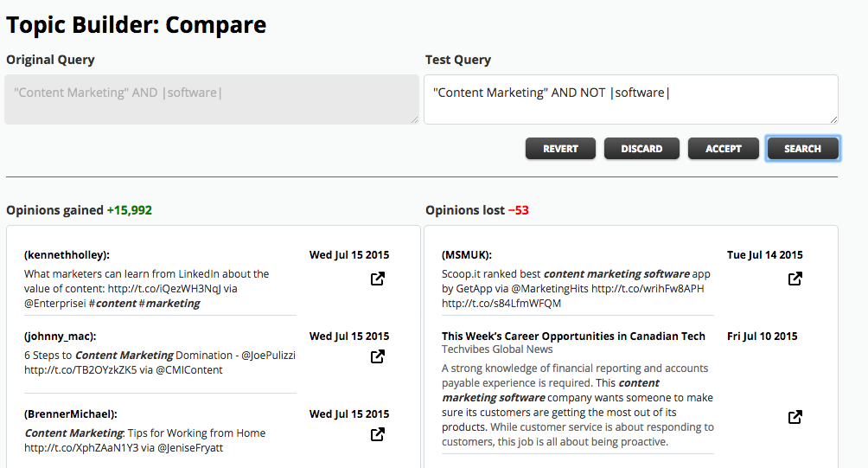Screen dimensions: 868x468
Task: Open Techvibes article external link icon
Action: pyautogui.click(x=795, y=417)
